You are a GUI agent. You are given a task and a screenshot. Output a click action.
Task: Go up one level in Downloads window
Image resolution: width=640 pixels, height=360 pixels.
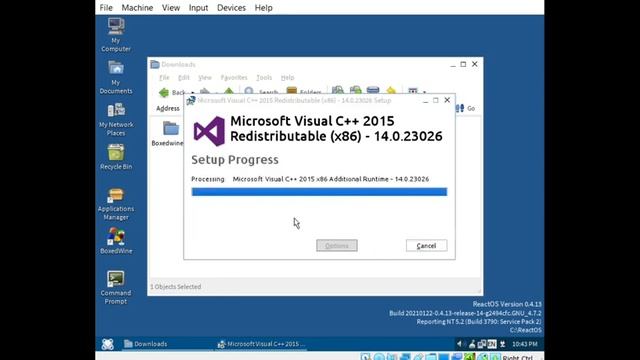[229, 92]
